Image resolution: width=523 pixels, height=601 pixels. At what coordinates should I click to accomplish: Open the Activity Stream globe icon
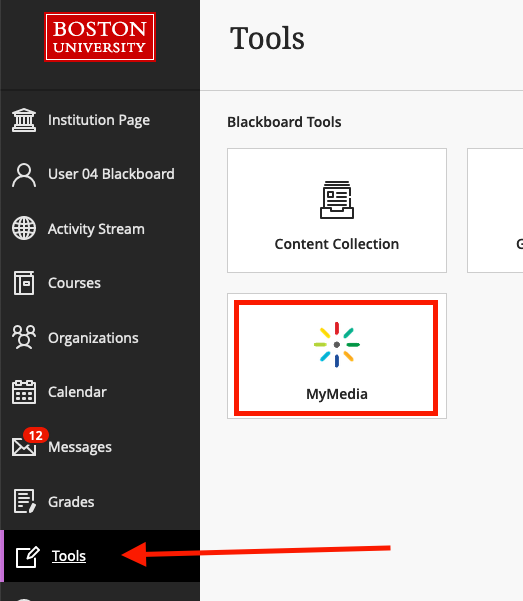click(24, 228)
